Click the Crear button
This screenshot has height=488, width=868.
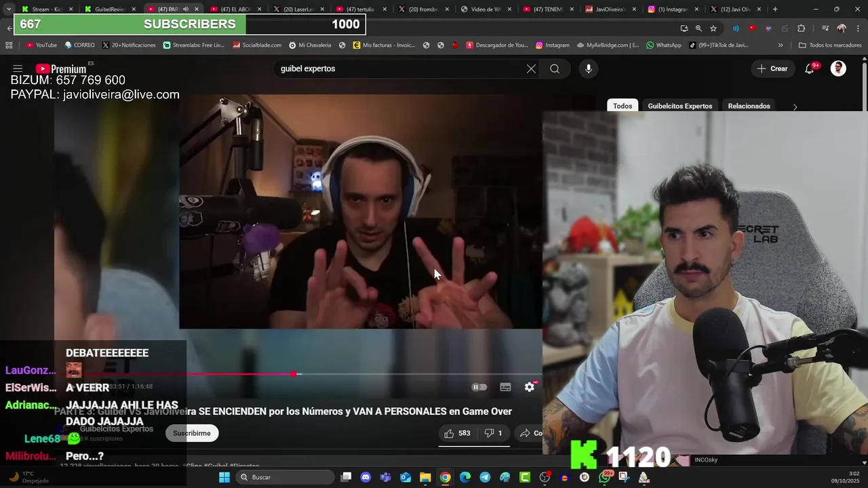pos(772,68)
